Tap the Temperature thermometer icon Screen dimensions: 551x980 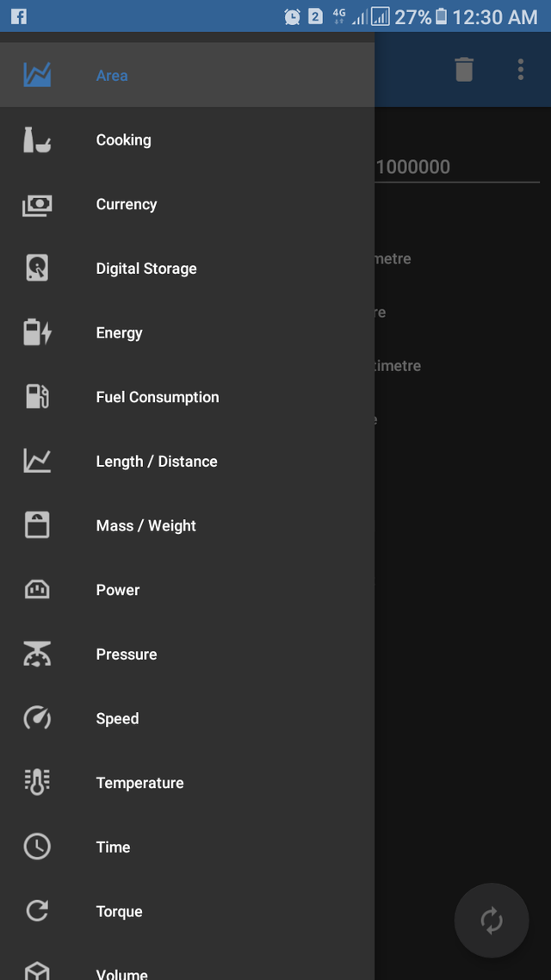point(37,783)
